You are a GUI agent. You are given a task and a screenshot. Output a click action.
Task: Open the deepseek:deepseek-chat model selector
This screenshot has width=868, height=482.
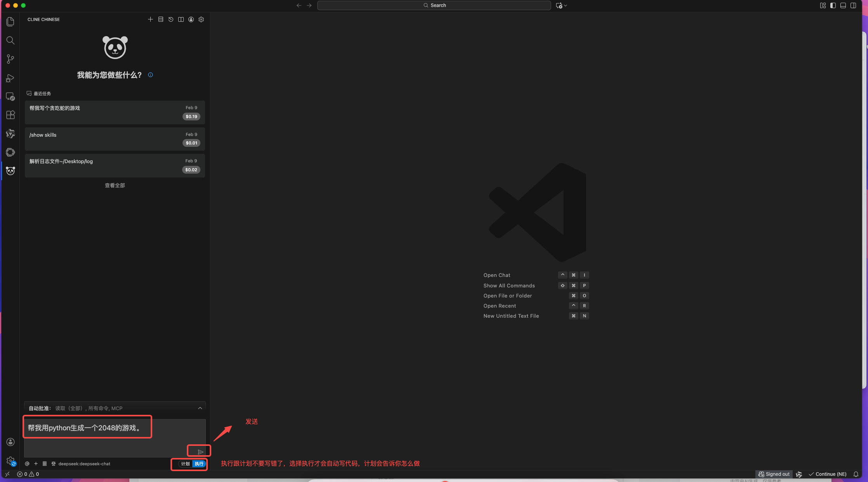pos(84,464)
